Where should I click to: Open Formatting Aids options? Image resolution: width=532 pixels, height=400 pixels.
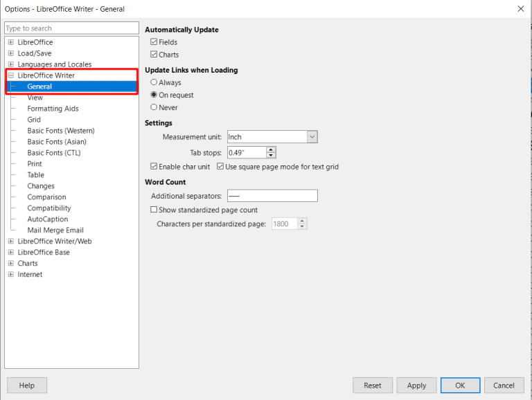pyautogui.click(x=53, y=109)
